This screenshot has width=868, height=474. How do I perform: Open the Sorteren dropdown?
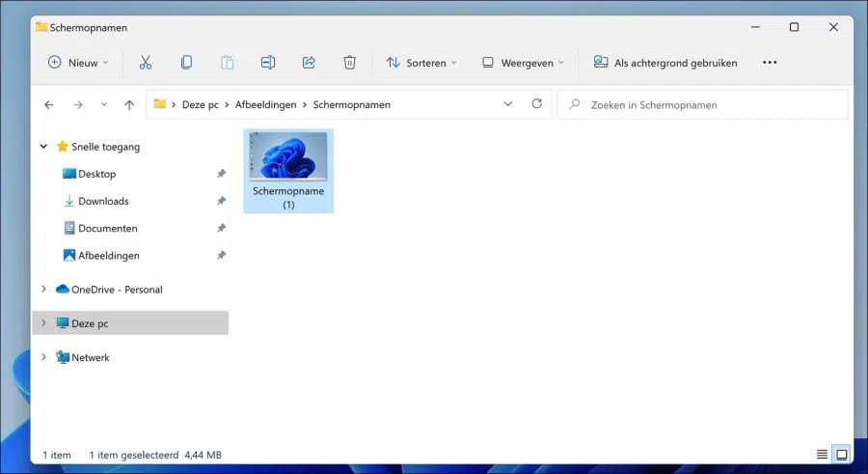coord(421,63)
